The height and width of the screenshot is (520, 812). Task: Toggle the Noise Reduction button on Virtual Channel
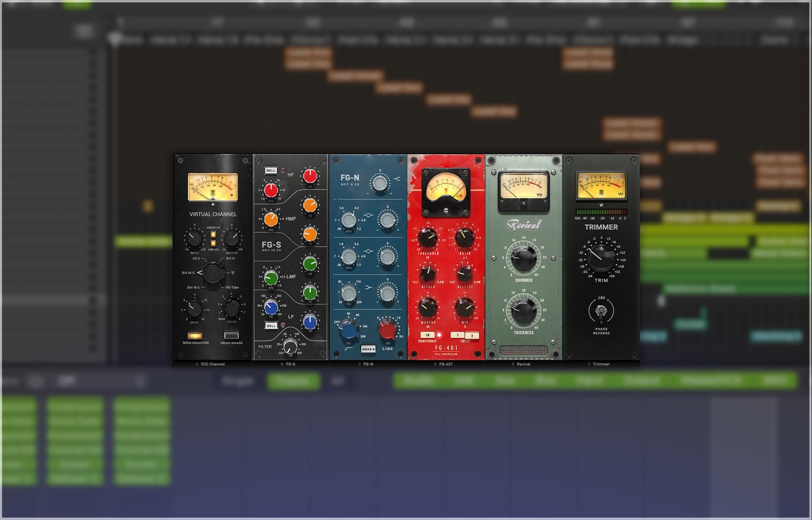[195, 336]
